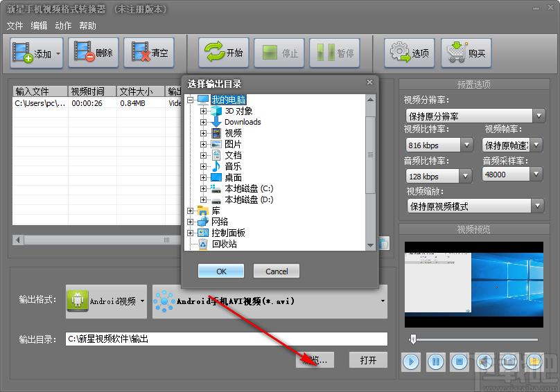Start conversion with the 开始 button
Viewport: 560px width, 392px height.
pyautogui.click(x=224, y=53)
